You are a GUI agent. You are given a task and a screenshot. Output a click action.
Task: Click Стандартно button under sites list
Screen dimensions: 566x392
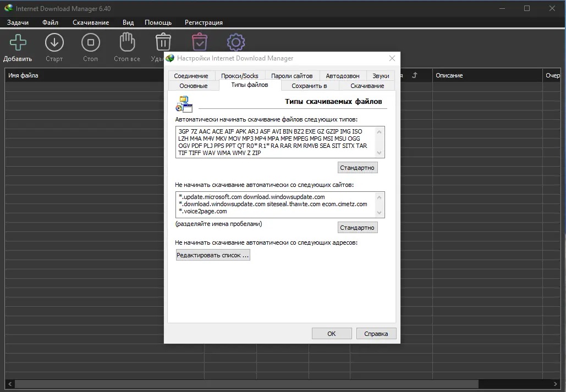(x=358, y=228)
